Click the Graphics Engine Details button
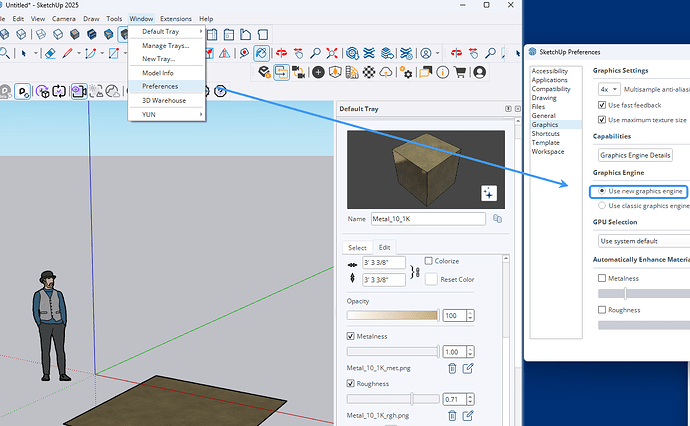The image size is (690, 426). click(x=635, y=155)
